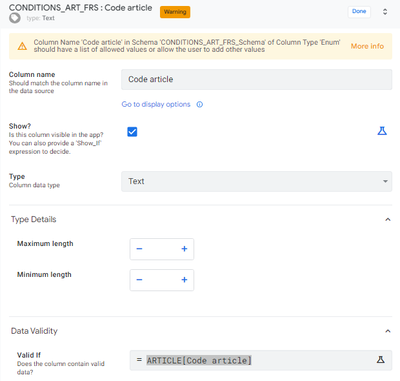Click the CONDITIONS_ART_FRS : Code article title
This screenshot has height=381, width=400.
80,8
